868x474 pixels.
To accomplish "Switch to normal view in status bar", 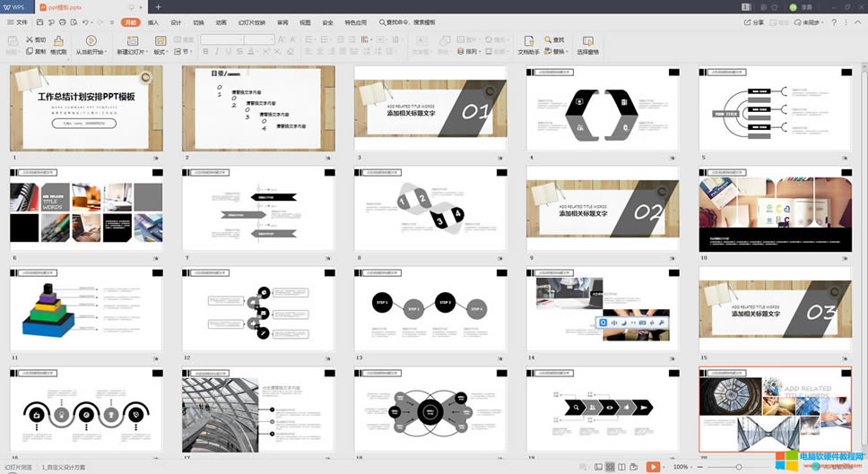I will click(x=597, y=467).
